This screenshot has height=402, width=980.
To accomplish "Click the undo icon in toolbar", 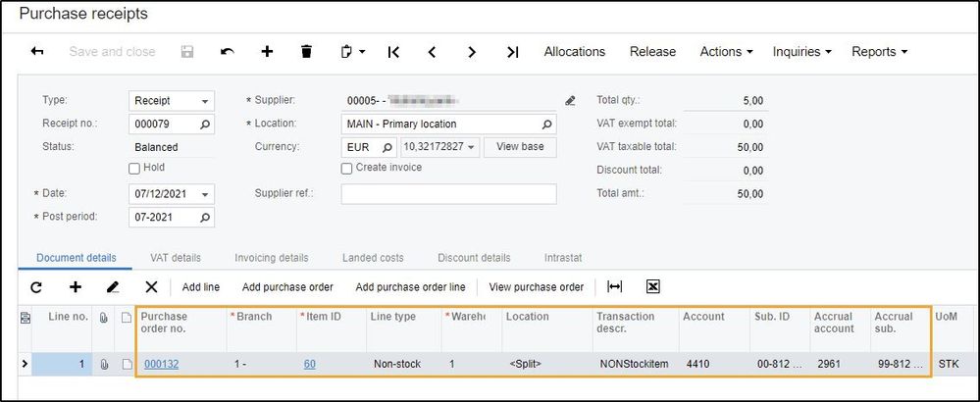I will click(227, 52).
